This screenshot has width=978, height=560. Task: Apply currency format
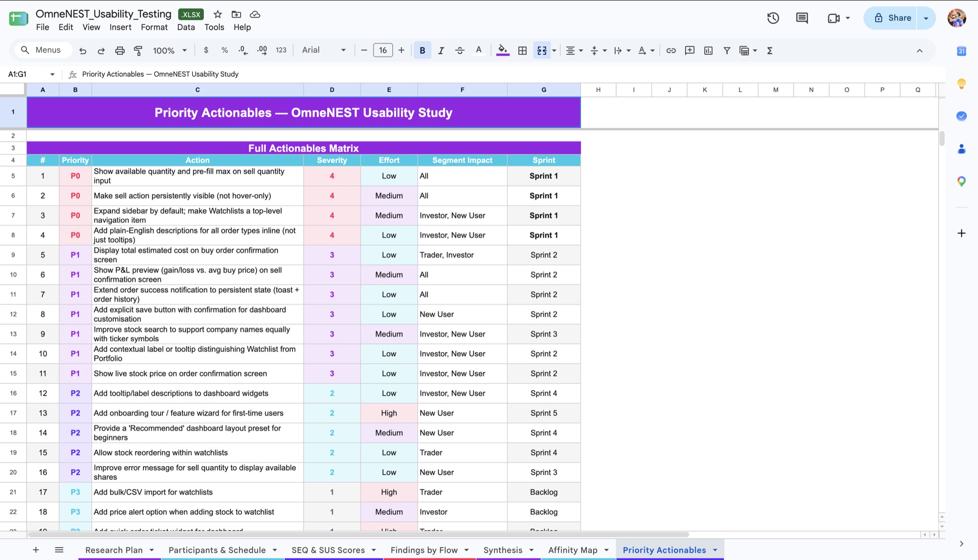(206, 50)
